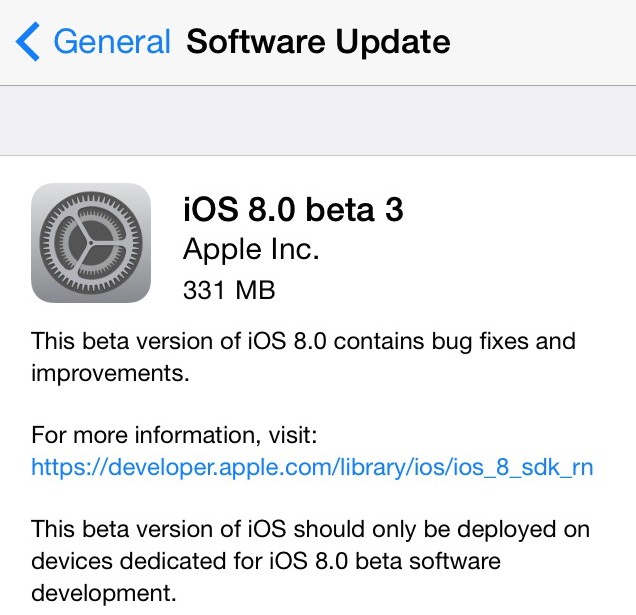Click the center hub of the gear icon

[91, 243]
